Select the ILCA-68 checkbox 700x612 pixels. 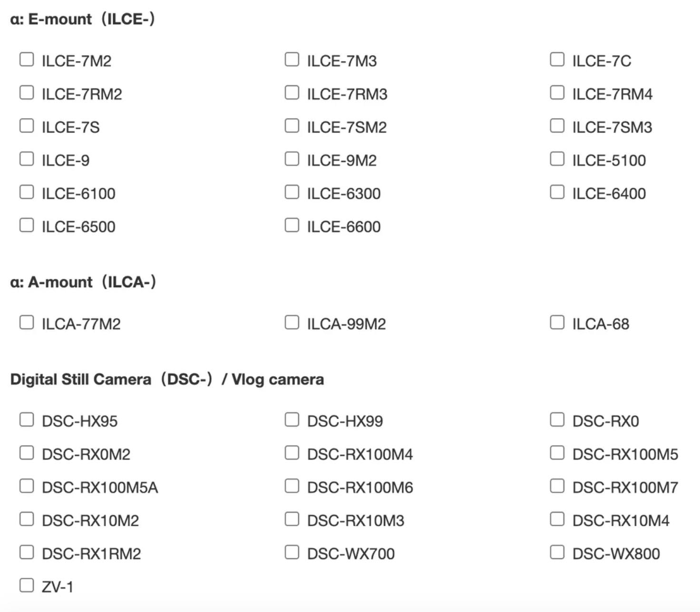tap(557, 323)
